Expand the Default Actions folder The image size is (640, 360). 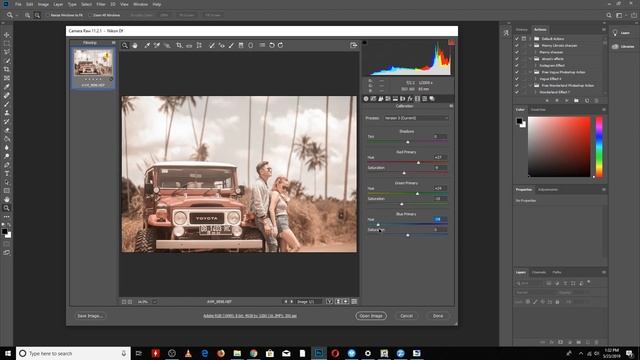[x=531, y=39]
